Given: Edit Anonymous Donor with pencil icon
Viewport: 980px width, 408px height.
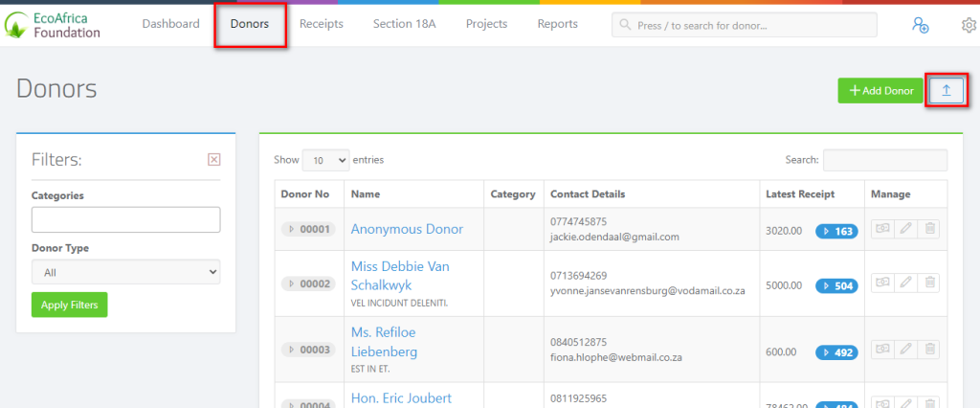Looking at the screenshot, I should click(905, 229).
